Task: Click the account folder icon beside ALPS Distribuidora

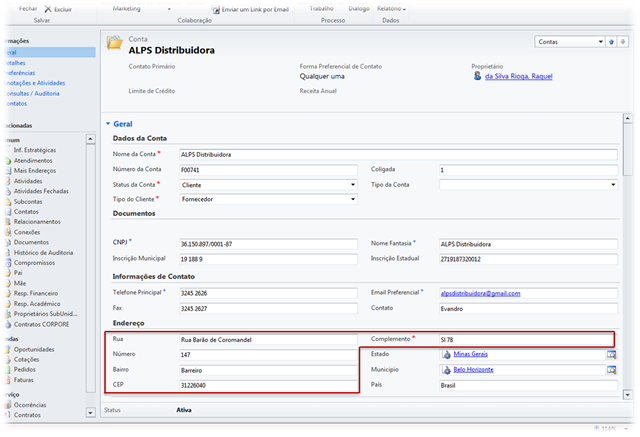Action: (x=114, y=42)
